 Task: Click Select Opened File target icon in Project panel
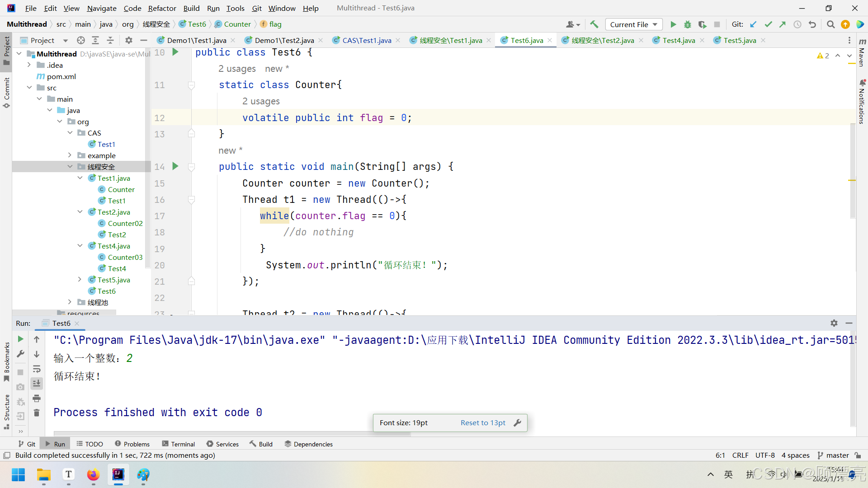81,40
